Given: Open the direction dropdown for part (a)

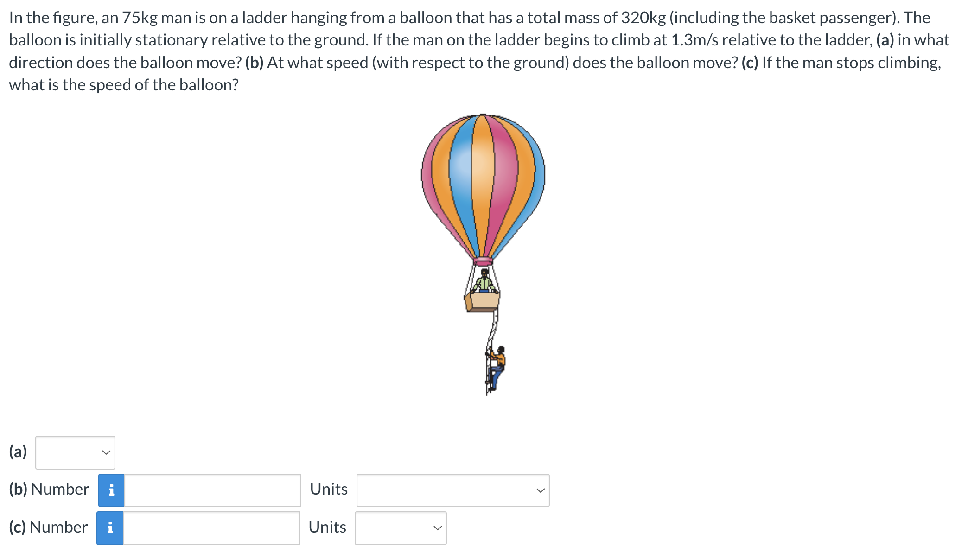Looking at the screenshot, I should [x=75, y=453].
